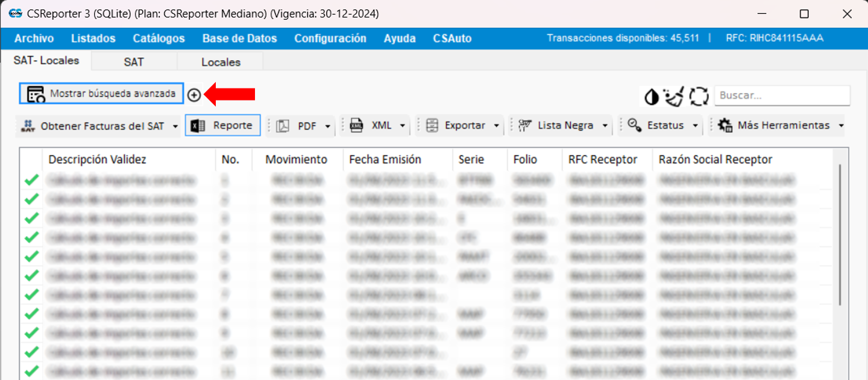868x380 pixels.
Task: Click the Reporte label
Action: (x=233, y=125)
